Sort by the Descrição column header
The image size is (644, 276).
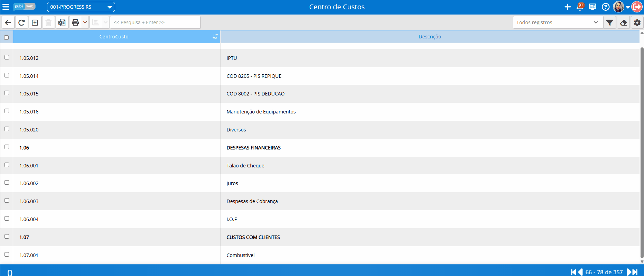430,37
